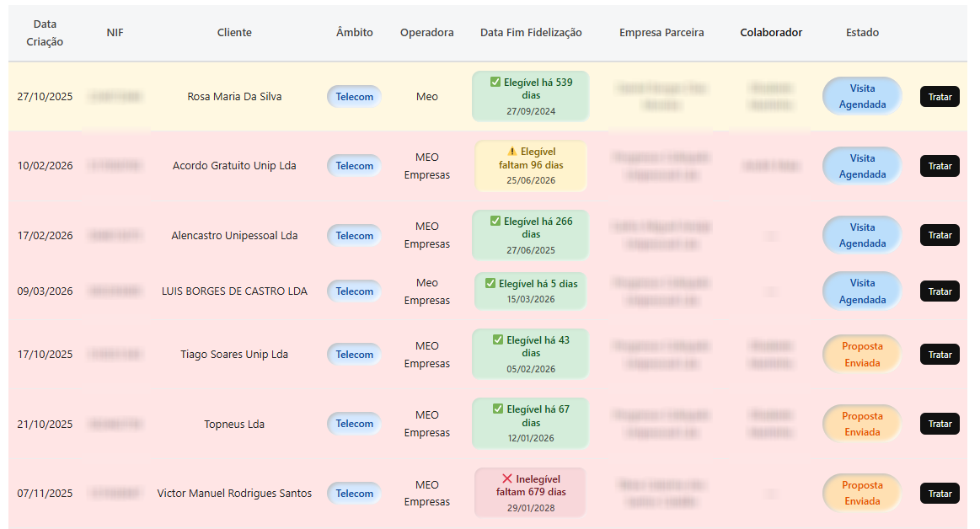Select the Elegível há 539 dias badge

(530, 96)
